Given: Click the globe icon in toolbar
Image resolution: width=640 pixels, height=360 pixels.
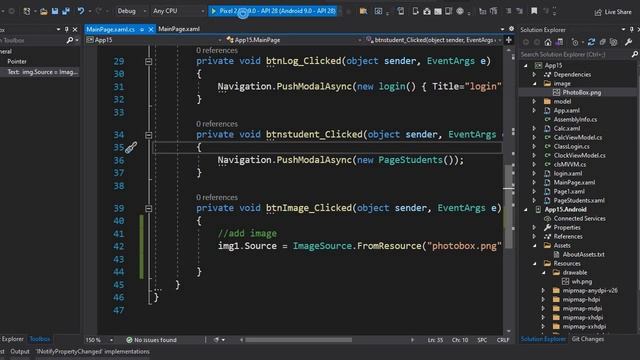Looking at the screenshot, I should [460, 11].
